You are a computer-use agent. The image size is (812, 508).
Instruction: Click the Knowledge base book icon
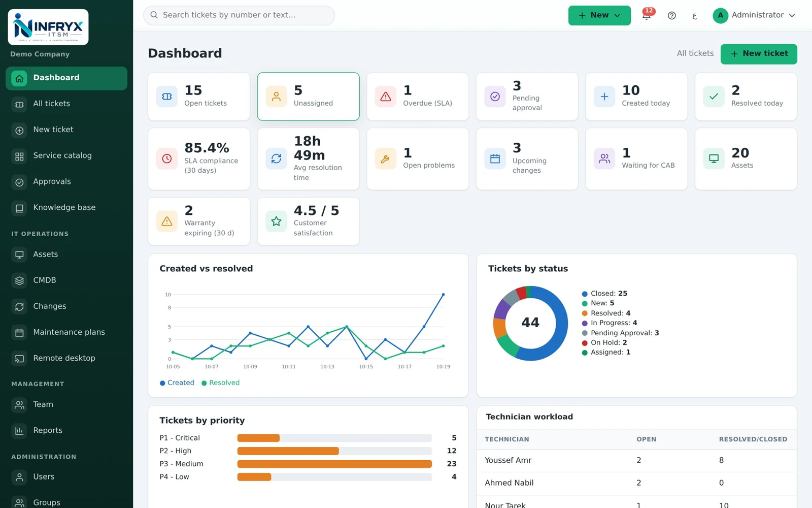point(19,208)
